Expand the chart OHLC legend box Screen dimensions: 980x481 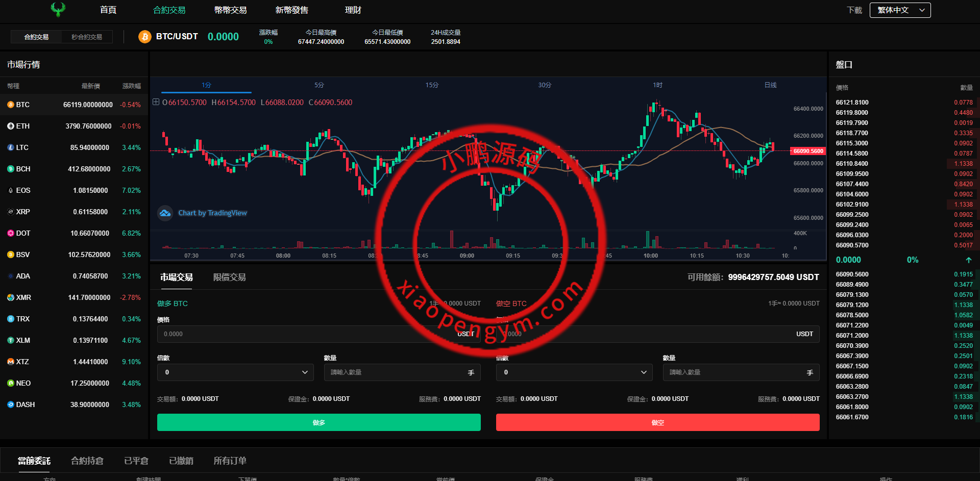pos(156,102)
